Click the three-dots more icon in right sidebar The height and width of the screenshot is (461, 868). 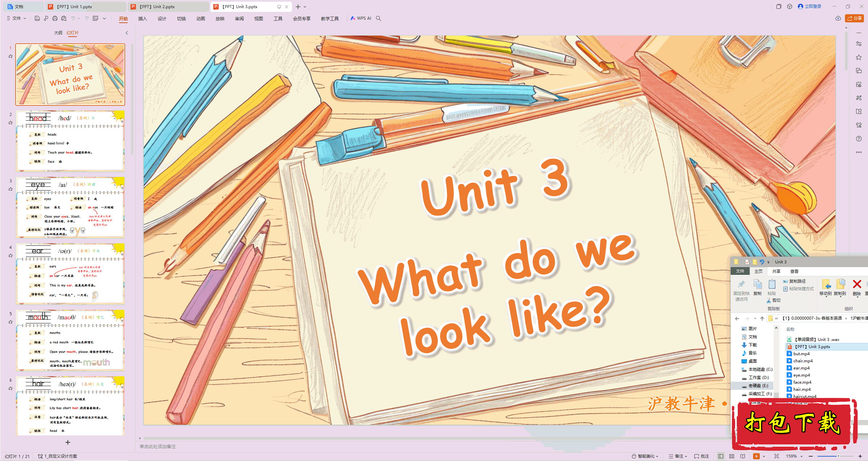point(859,152)
